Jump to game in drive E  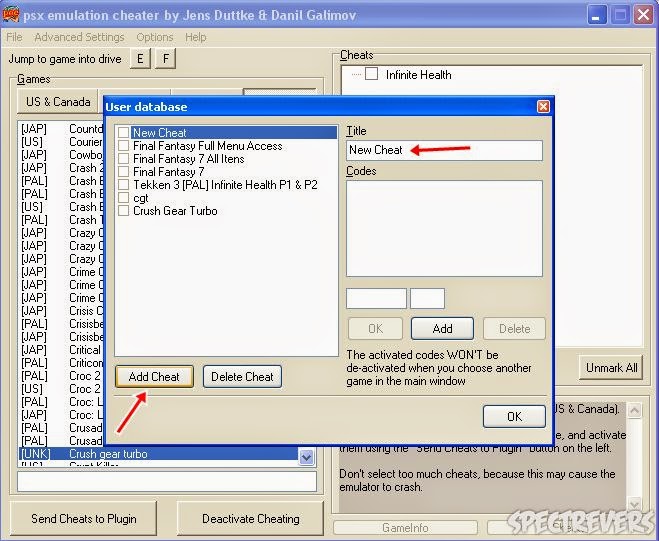click(140, 58)
